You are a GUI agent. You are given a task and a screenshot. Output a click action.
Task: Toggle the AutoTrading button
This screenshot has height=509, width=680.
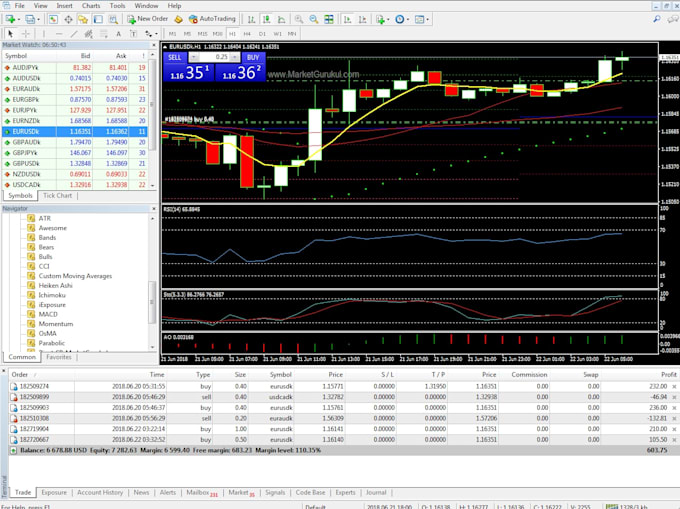point(211,18)
